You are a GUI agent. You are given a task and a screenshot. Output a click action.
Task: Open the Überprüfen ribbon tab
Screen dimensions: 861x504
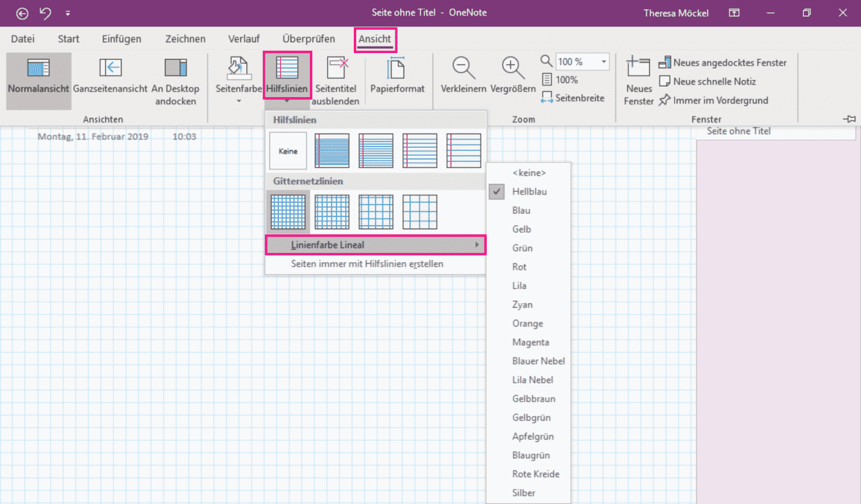[308, 38]
